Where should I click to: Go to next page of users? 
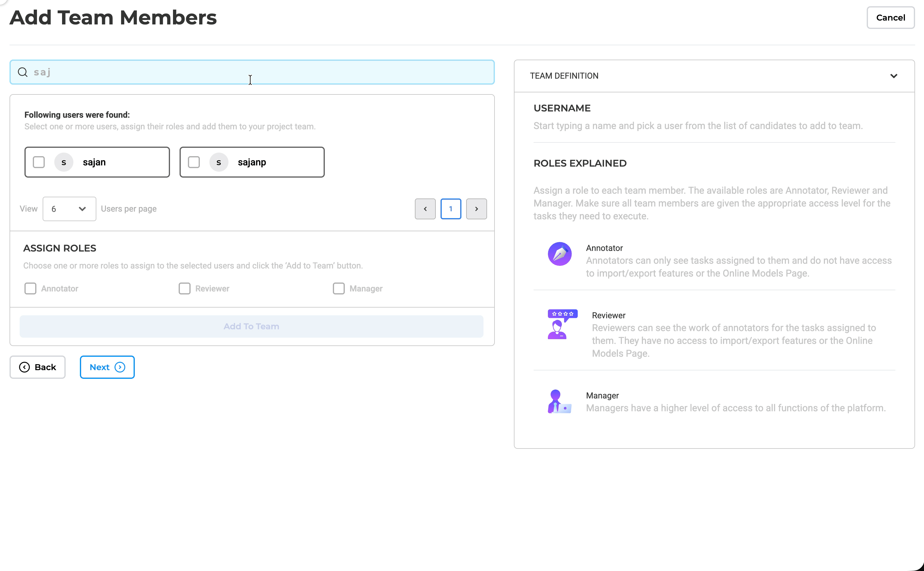click(x=476, y=209)
